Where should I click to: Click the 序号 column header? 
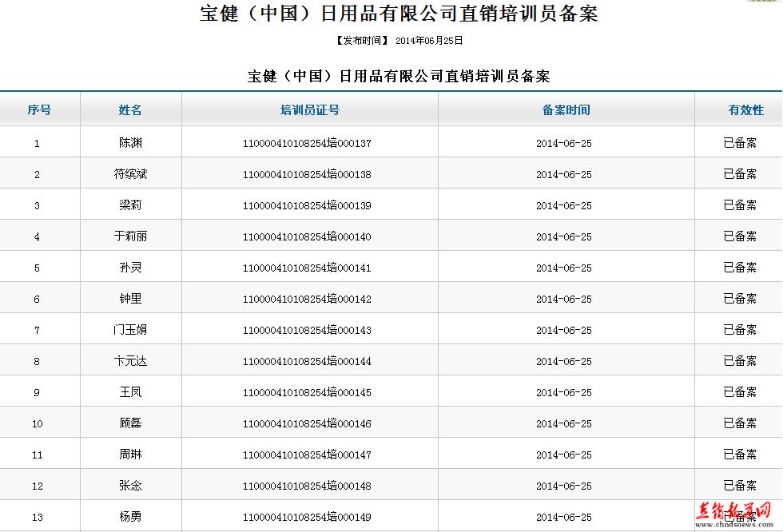pyautogui.click(x=39, y=109)
